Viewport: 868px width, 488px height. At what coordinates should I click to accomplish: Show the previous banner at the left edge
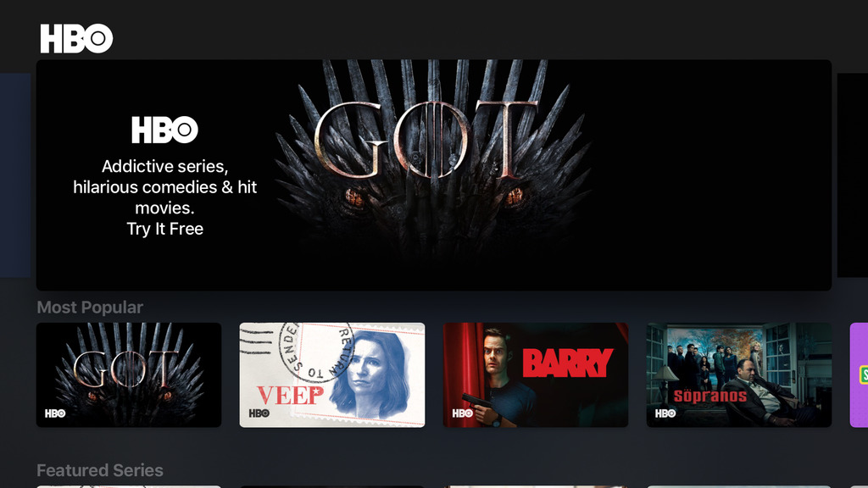(15, 175)
